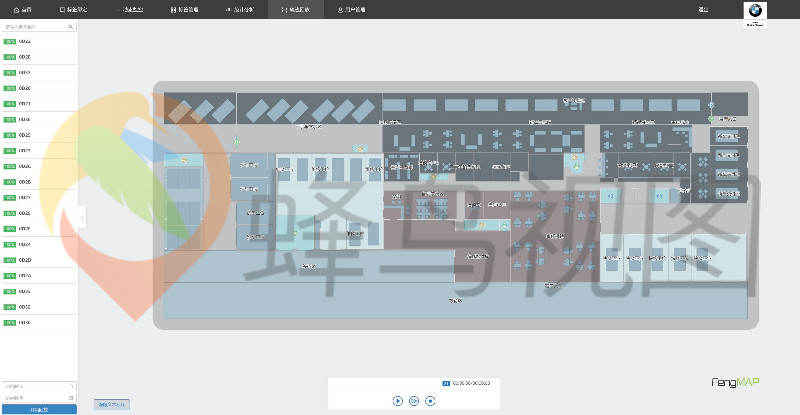Click the BMW logo in top right
The width and height of the screenshot is (800, 415).
pos(755,9)
